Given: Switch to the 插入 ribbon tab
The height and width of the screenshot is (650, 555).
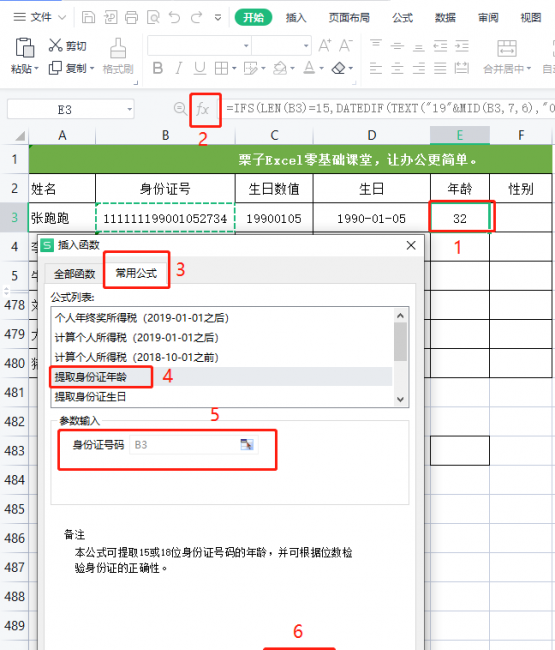Looking at the screenshot, I should pos(296,17).
